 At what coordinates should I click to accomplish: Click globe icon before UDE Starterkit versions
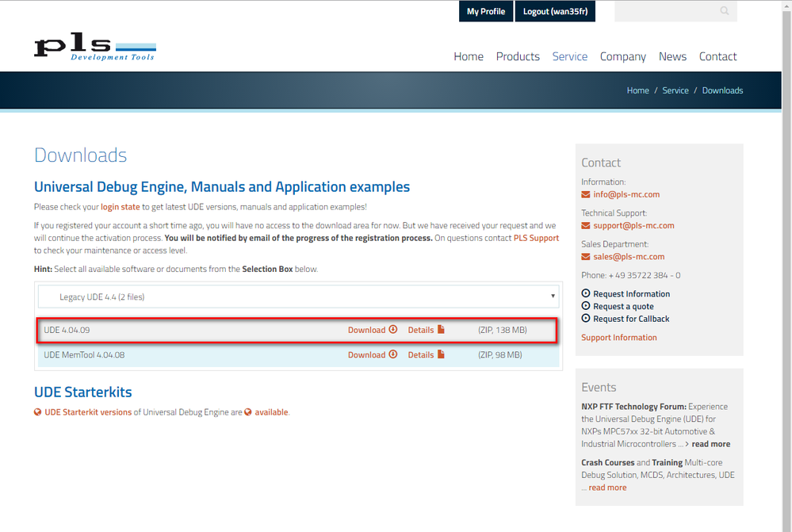point(37,411)
